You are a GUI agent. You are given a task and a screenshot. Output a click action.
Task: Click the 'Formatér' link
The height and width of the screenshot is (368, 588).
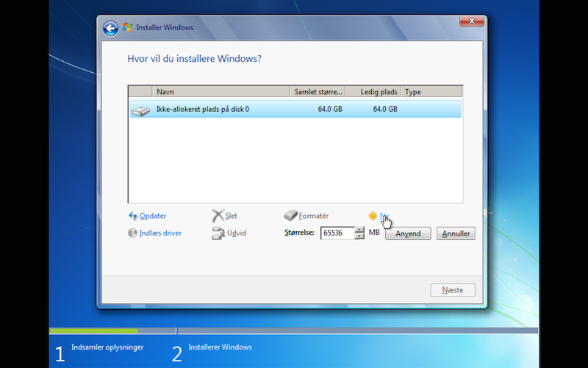pyautogui.click(x=314, y=216)
